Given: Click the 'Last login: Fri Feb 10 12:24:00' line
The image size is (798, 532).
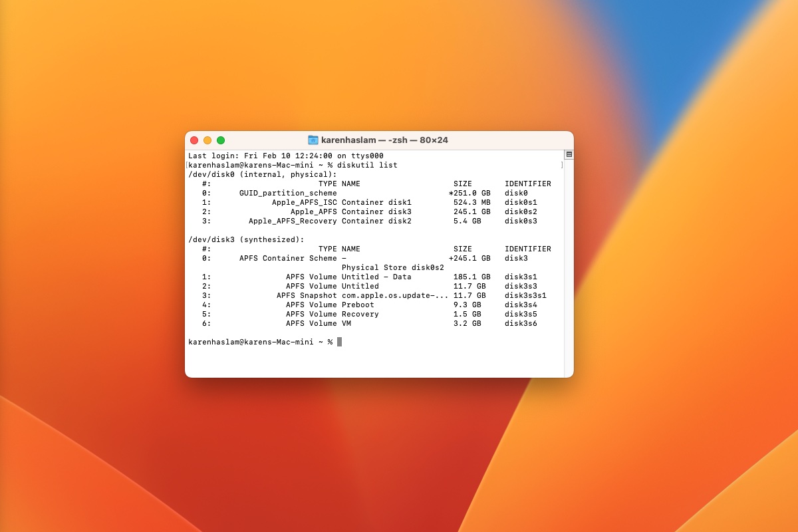Looking at the screenshot, I should (285, 156).
